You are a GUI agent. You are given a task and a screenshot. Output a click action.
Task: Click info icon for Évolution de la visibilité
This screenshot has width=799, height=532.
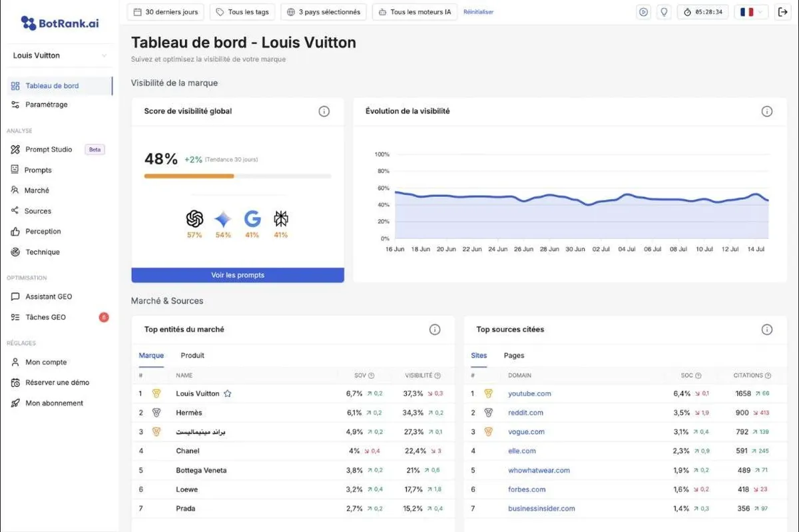(x=767, y=111)
